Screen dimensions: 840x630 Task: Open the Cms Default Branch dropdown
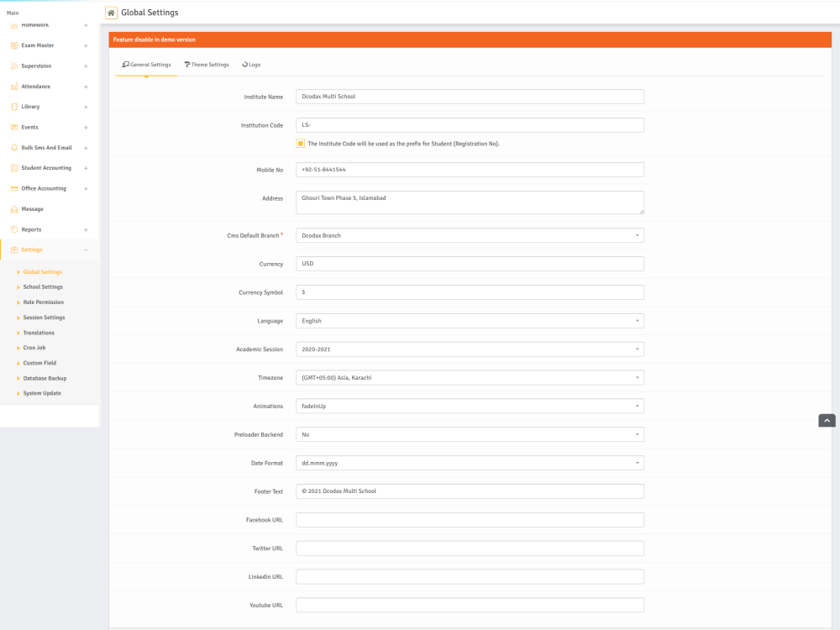470,235
